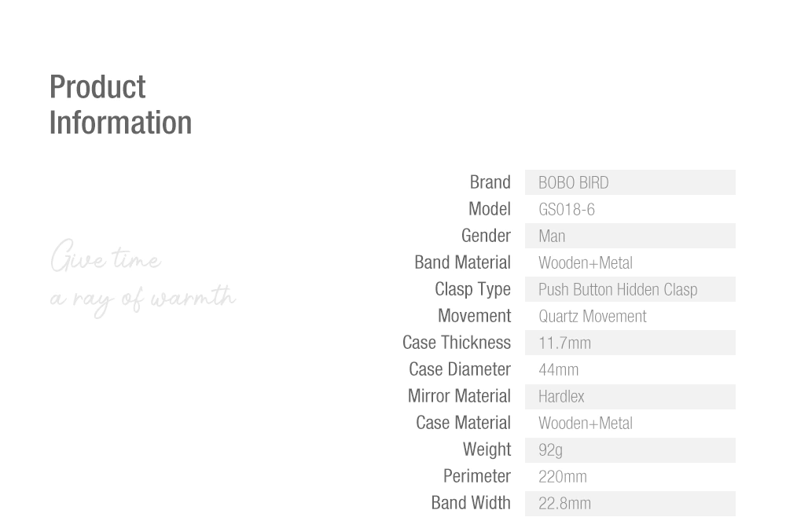Select the 22.8mm band width value
This screenshot has height=532, width=786.
[x=564, y=504]
